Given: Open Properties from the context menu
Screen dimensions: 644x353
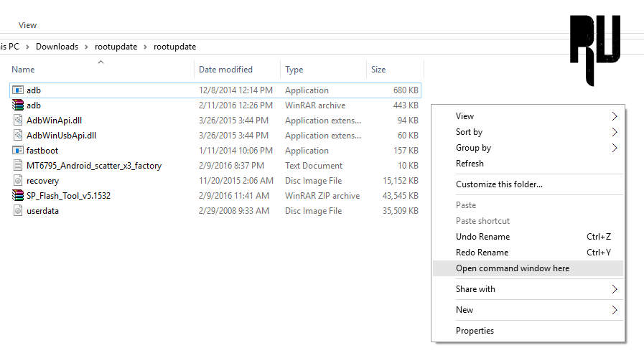Looking at the screenshot, I should pos(475,331).
